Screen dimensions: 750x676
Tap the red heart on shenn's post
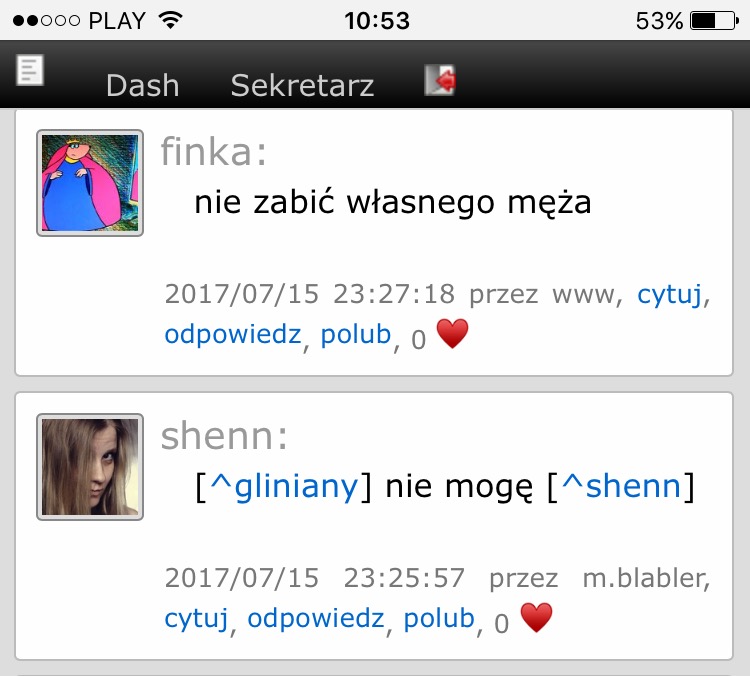click(x=536, y=618)
